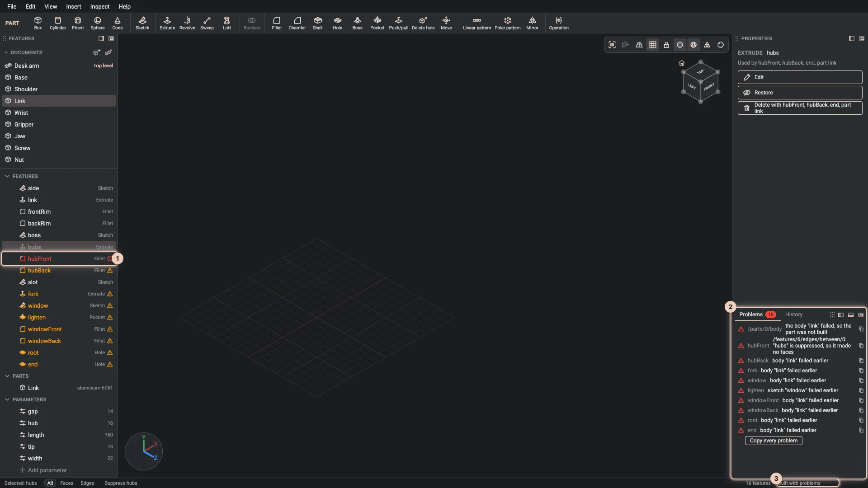Select the Delete face tool
Image resolution: width=868 pixels, height=488 pixels.
click(424, 23)
